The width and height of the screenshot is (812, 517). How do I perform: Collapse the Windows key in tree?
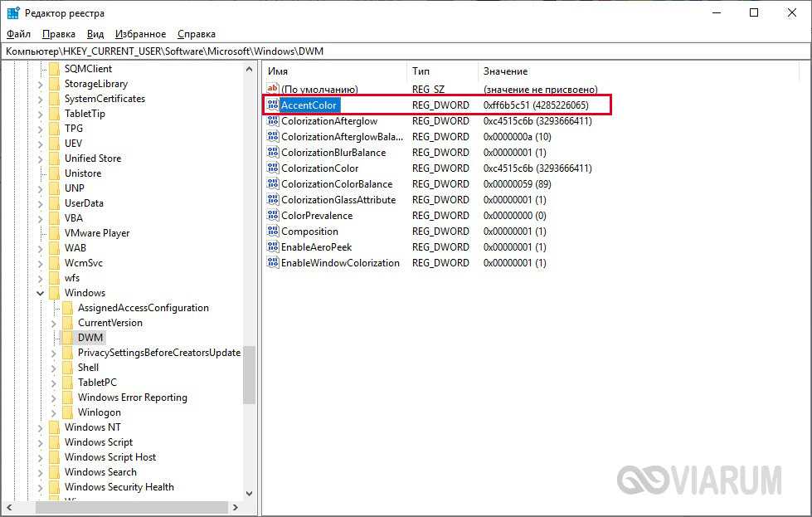tap(41, 293)
